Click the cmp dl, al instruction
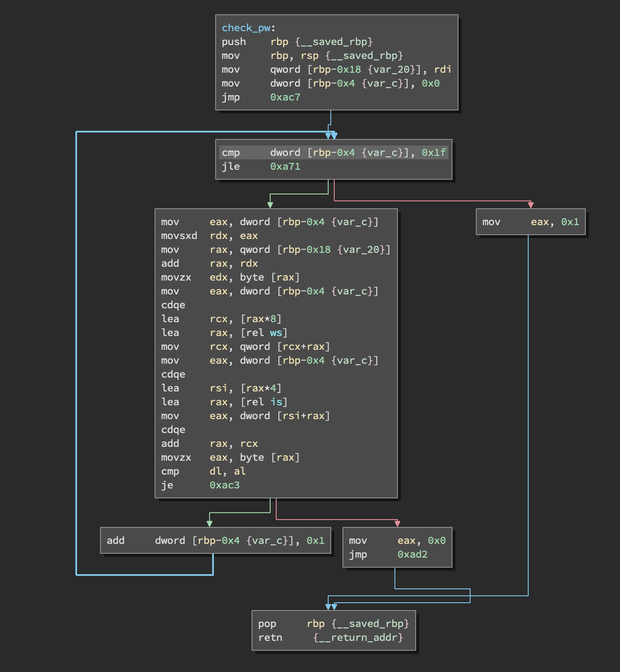Screen dimensions: 620x672 (203, 471)
